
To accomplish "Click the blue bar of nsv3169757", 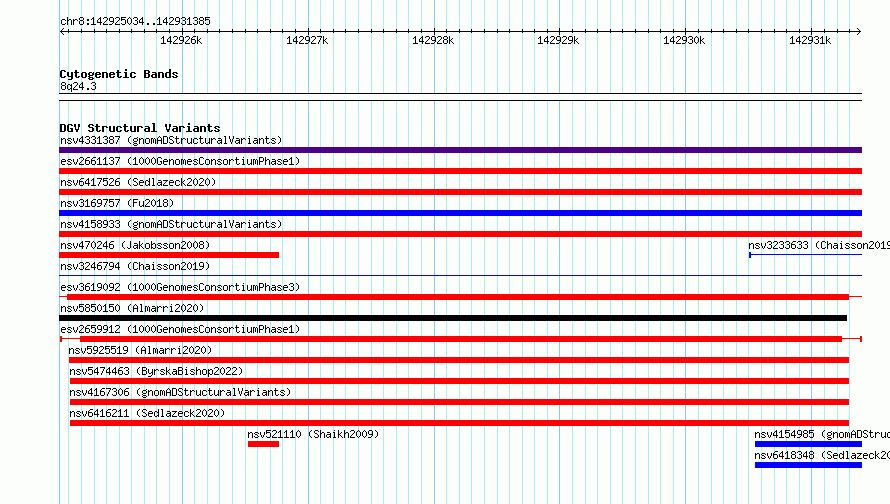I will (x=460, y=213).
